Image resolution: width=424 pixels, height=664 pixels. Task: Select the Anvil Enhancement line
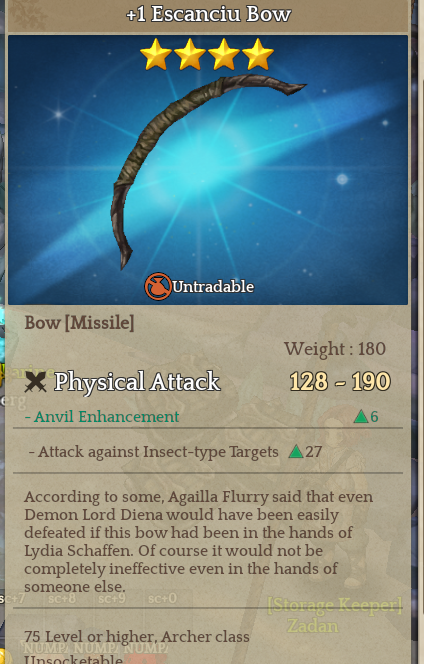pos(208,417)
